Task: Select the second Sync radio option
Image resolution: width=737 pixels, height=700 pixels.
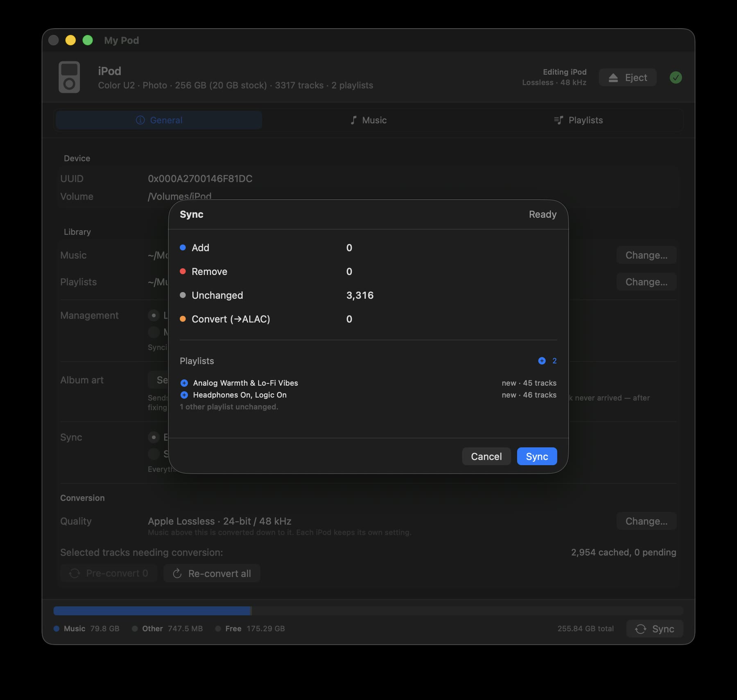Action: [154, 454]
